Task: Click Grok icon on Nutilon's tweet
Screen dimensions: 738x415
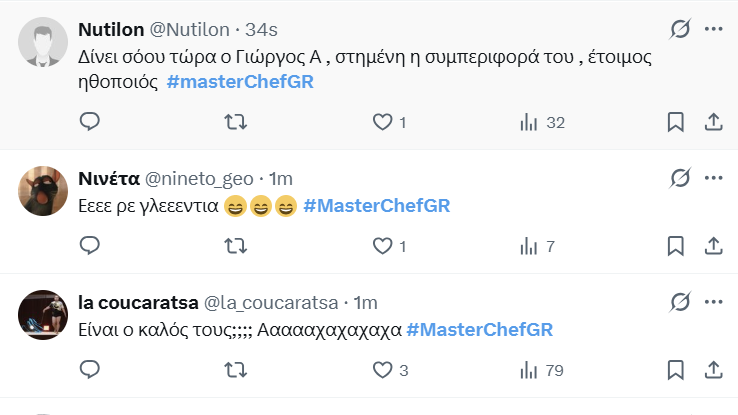Action: (x=680, y=30)
